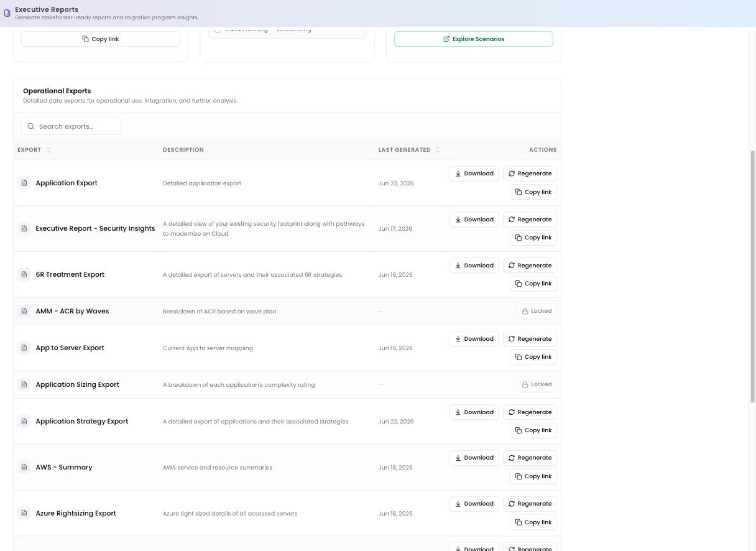Viewport: 756px width, 551px height.
Task: Download Executive Report - Security Insights
Action: point(474,220)
